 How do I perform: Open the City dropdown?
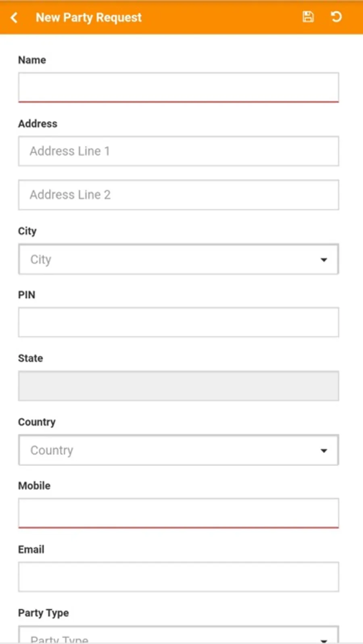tap(178, 259)
